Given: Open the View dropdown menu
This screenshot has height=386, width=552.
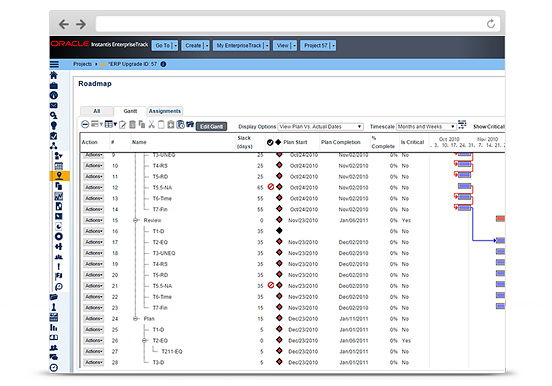Looking at the screenshot, I should 285,45.
